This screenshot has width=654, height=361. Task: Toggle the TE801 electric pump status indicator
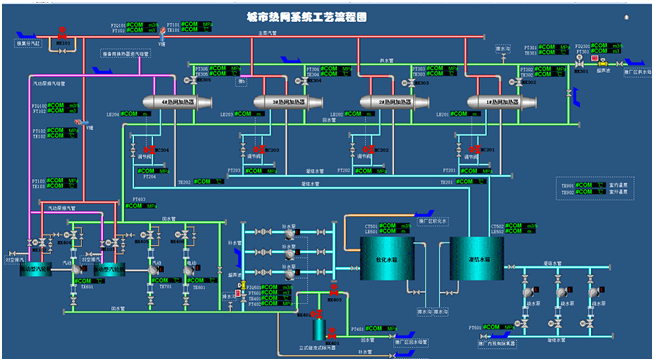[x=198, y=268]
